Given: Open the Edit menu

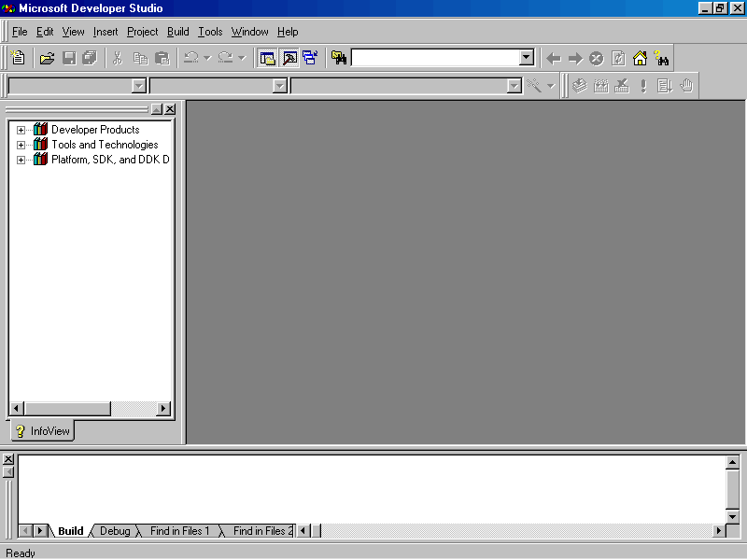Looking at the screenshot, I should (45, 32).
